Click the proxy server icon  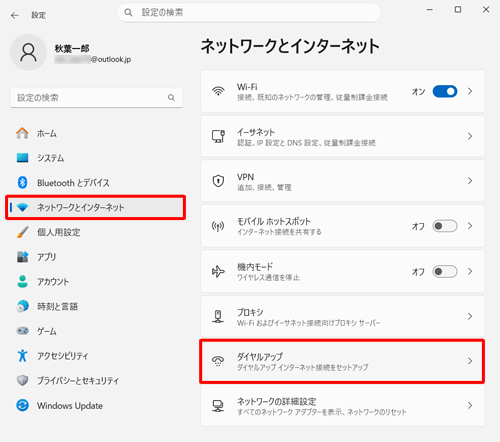pos(218,317)
